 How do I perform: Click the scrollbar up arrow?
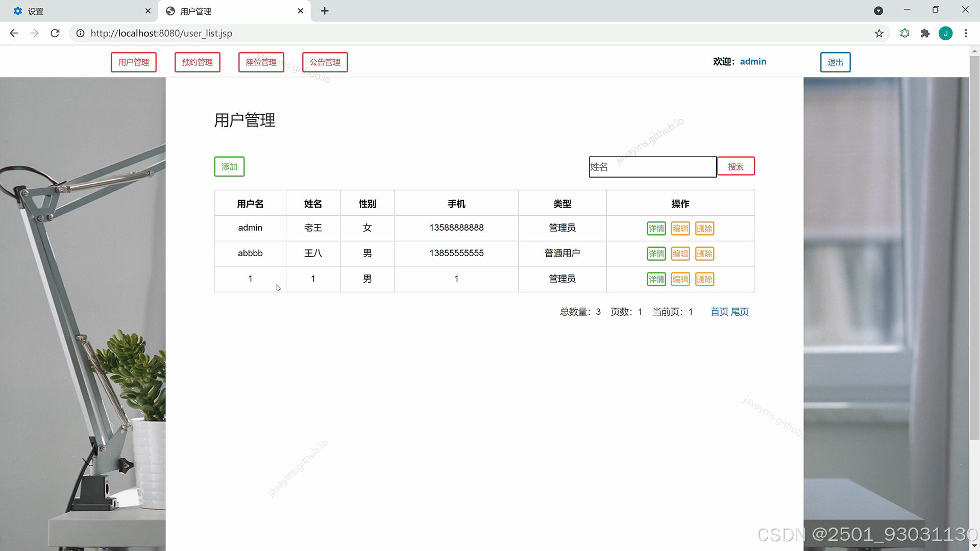(x=974, y=51)
